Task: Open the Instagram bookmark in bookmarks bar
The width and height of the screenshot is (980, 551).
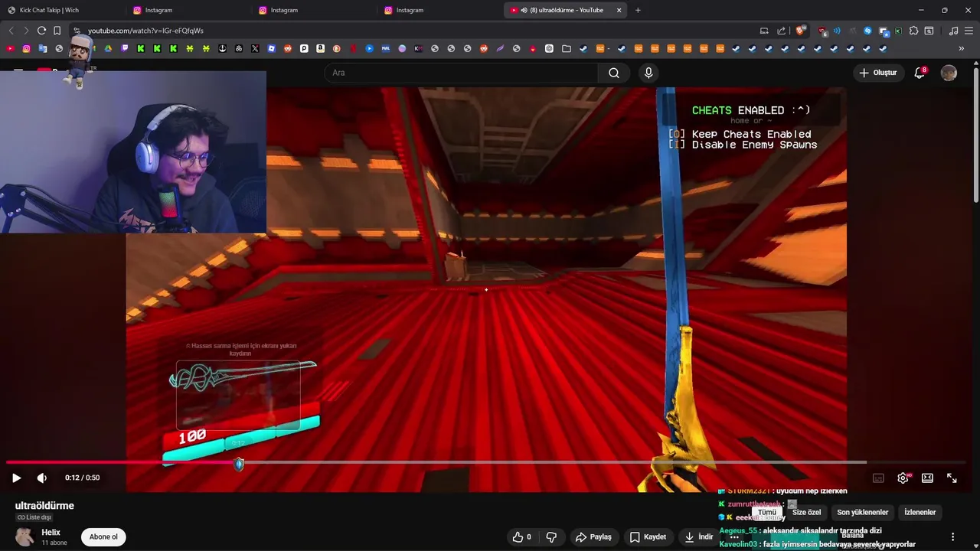Action: (x=26, y=48)
